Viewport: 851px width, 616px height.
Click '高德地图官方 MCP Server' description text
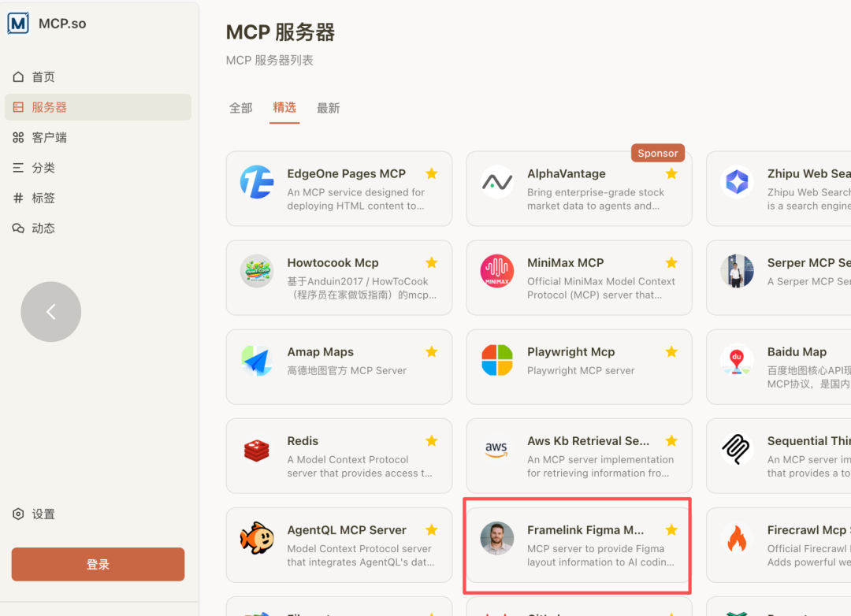[x=347, y=371]
